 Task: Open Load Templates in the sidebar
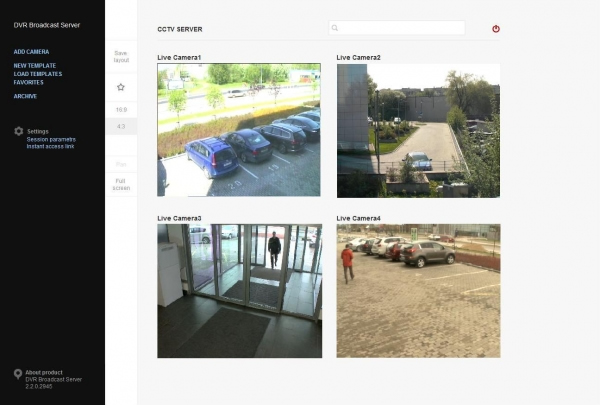38,74
